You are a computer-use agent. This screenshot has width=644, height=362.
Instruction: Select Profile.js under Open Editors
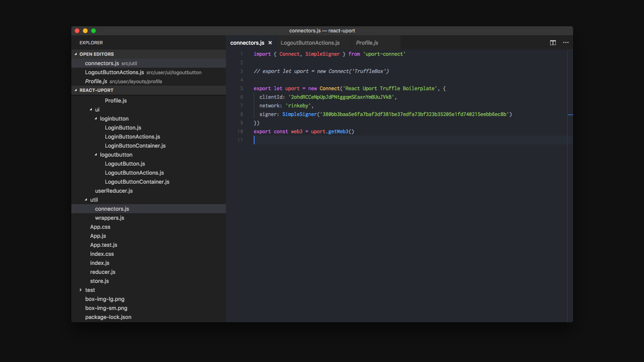(96, 81)
